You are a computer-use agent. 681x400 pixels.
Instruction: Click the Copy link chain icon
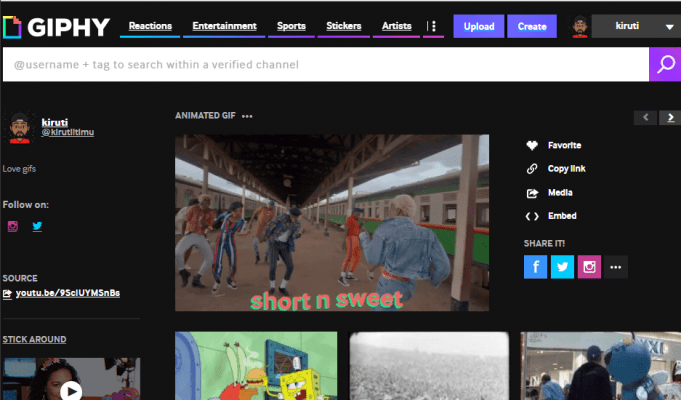(x=532, y=169)
